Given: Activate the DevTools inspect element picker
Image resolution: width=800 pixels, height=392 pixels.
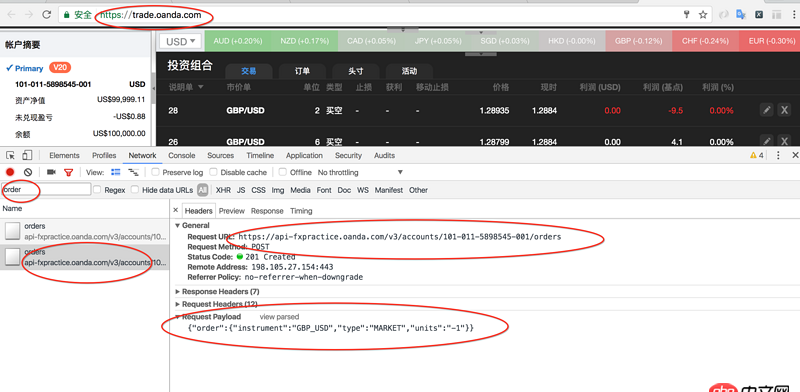Looking at the screenshot, I should pos(10,155).
